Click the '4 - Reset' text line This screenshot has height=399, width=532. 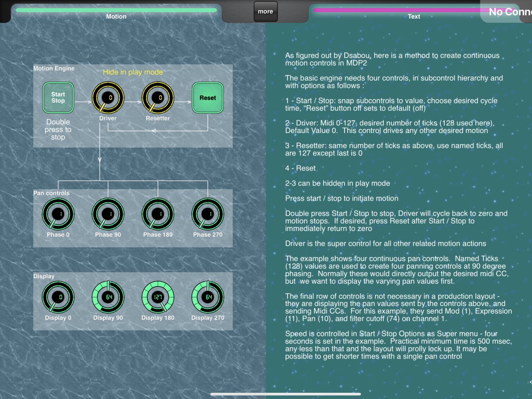tap(300, 168)
